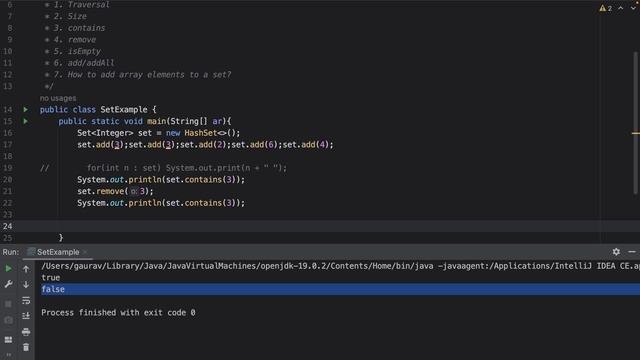Click the run gutter arrow beside main method
Viewport: 640px width, 360px height.
26,121
